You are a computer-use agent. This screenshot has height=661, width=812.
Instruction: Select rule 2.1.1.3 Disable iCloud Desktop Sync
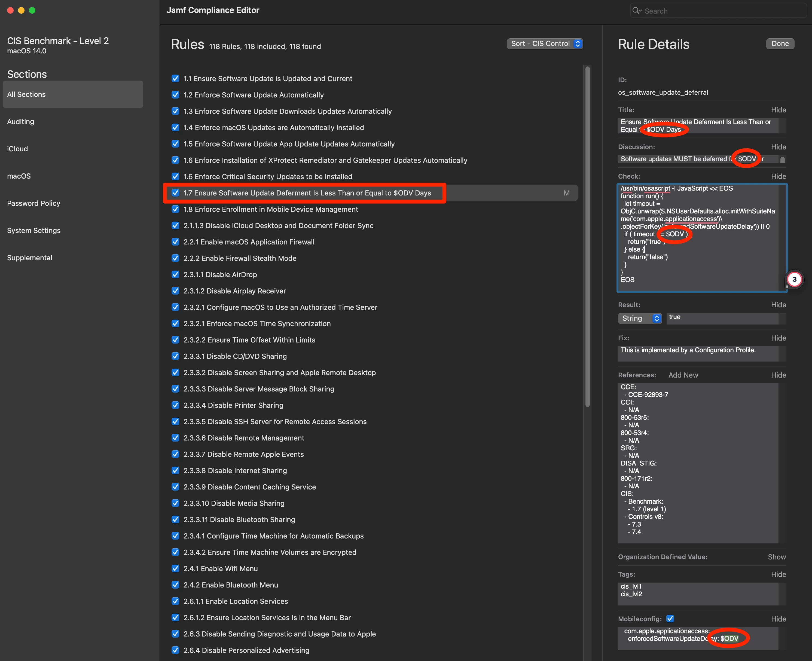(x=278, y=226)
